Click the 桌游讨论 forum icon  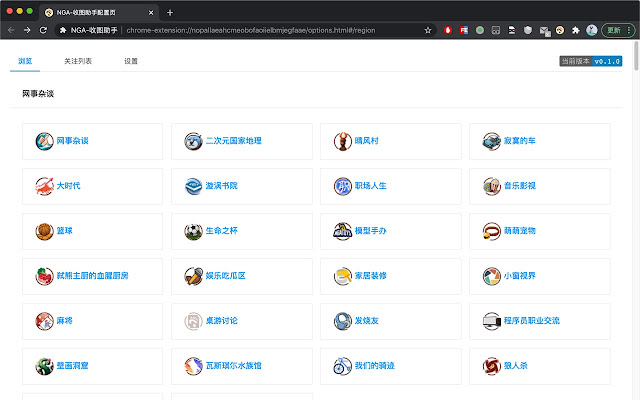pos(193,321)
